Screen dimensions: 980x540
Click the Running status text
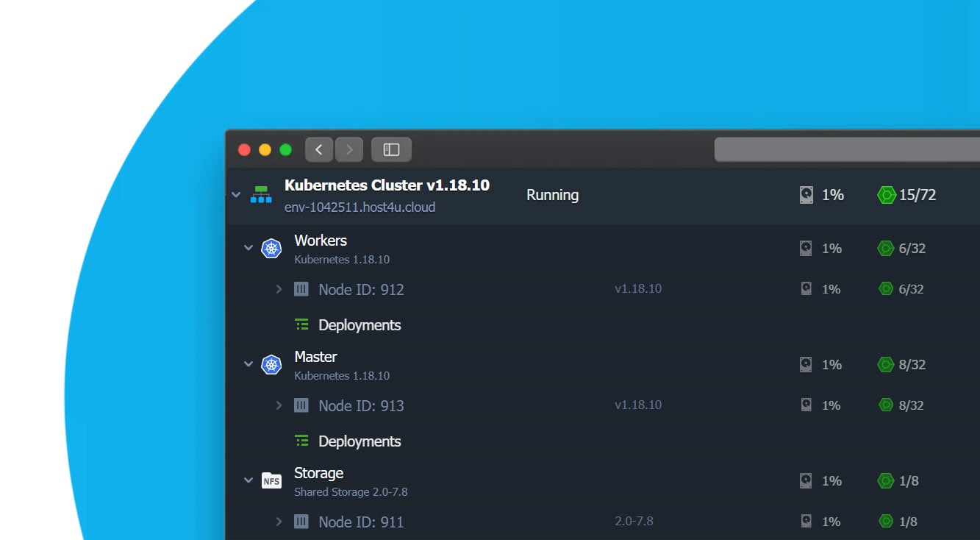552,195
